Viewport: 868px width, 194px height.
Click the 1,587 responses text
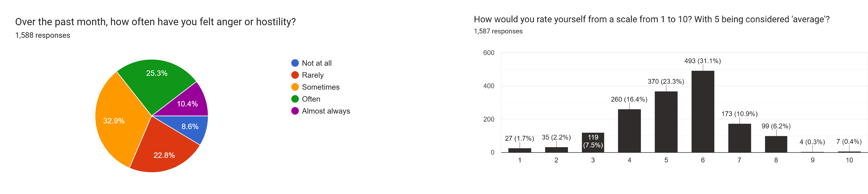498,31
